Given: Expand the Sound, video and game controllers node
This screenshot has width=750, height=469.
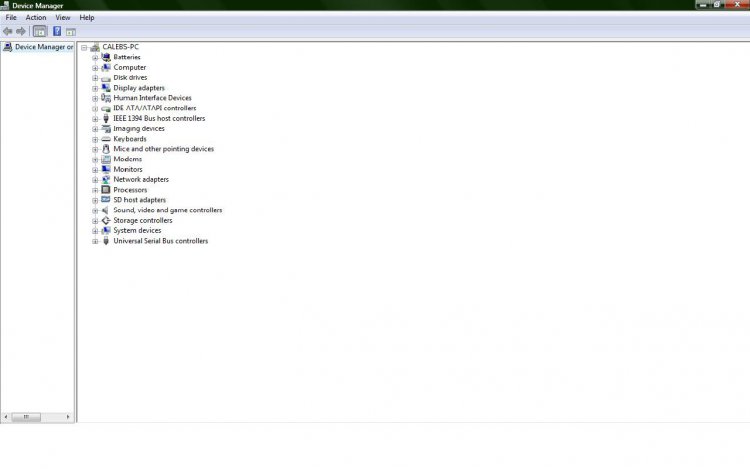Looking at the screenshot, I should 95,211.
